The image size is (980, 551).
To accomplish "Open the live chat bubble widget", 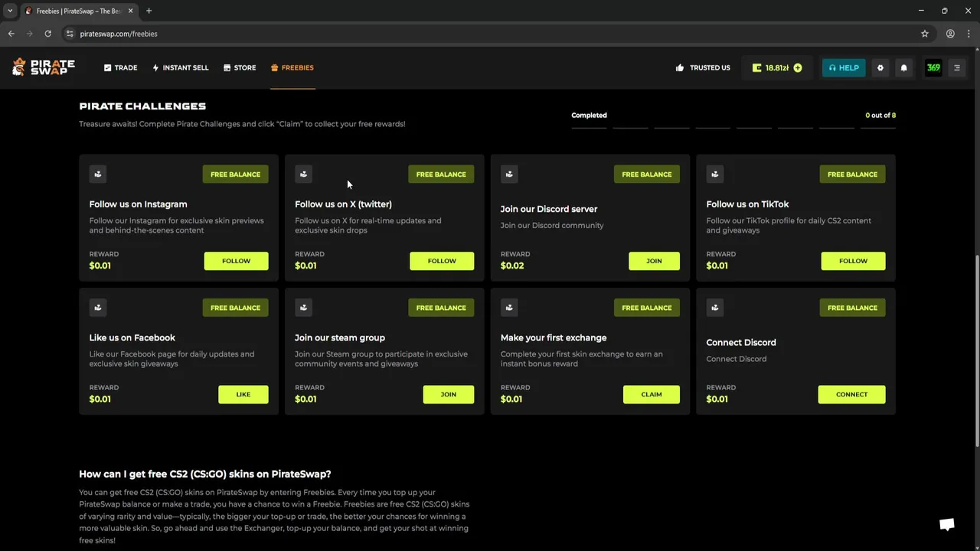I will click(947, 524).
